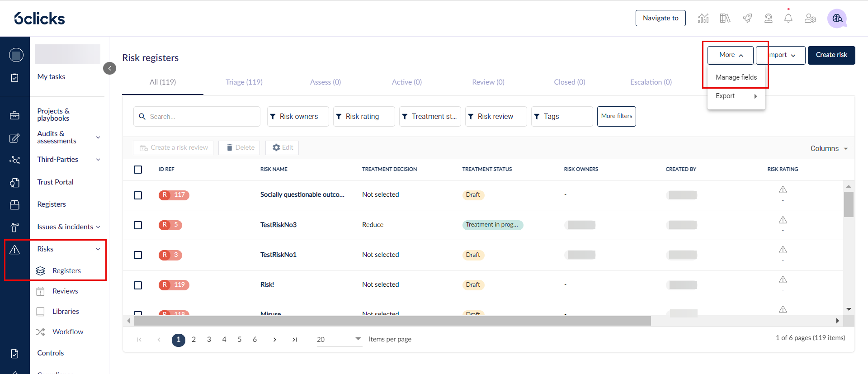The width and height of the screenshot is (868, 374).
Task: Focus the Search input field
Action: (x=197, y=117)
